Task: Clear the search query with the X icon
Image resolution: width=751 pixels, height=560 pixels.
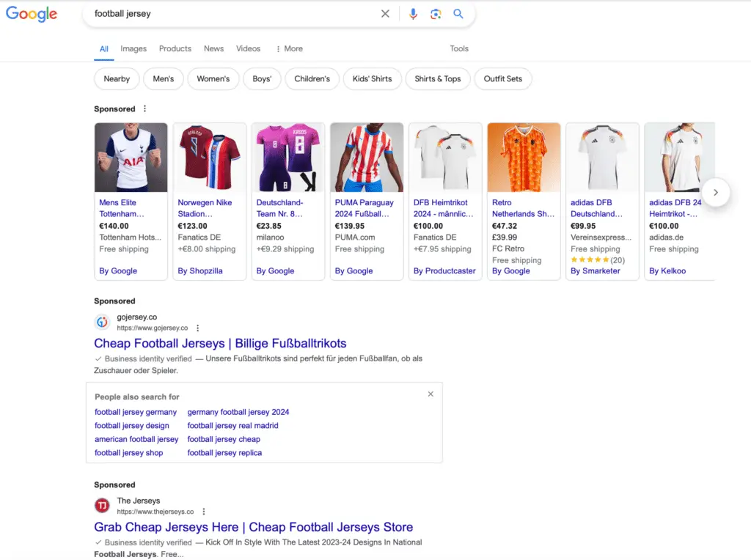Action: coord(385,14)
